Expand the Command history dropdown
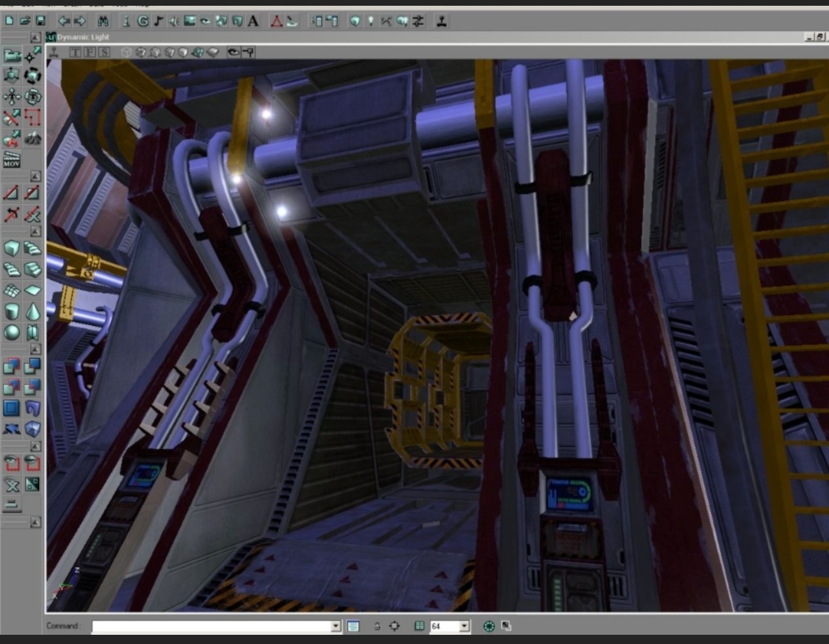 click(x=336, y=626)
